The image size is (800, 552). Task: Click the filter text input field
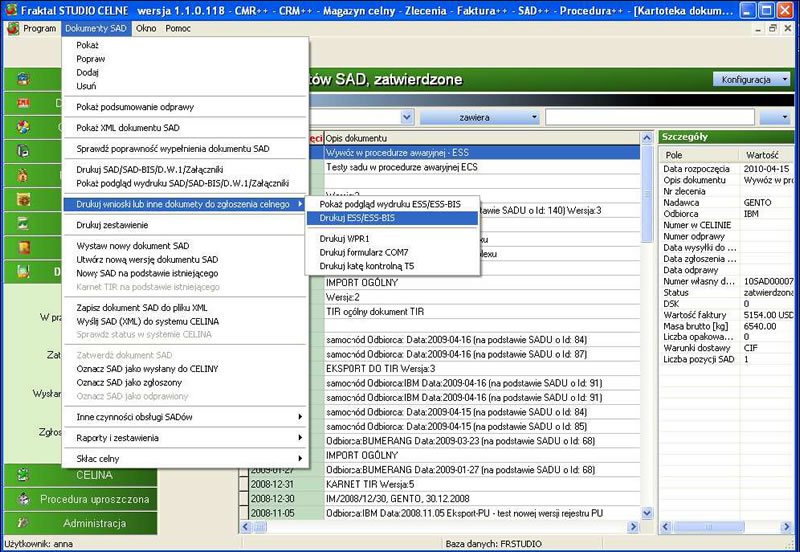pos(649,117)
